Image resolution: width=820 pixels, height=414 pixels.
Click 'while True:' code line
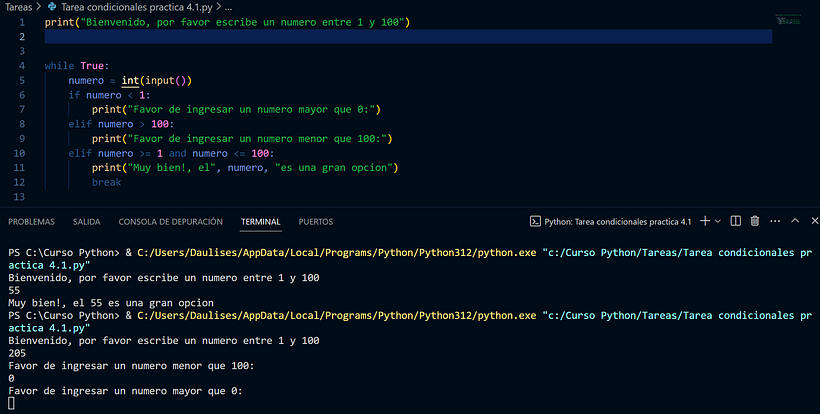point(77,66)
